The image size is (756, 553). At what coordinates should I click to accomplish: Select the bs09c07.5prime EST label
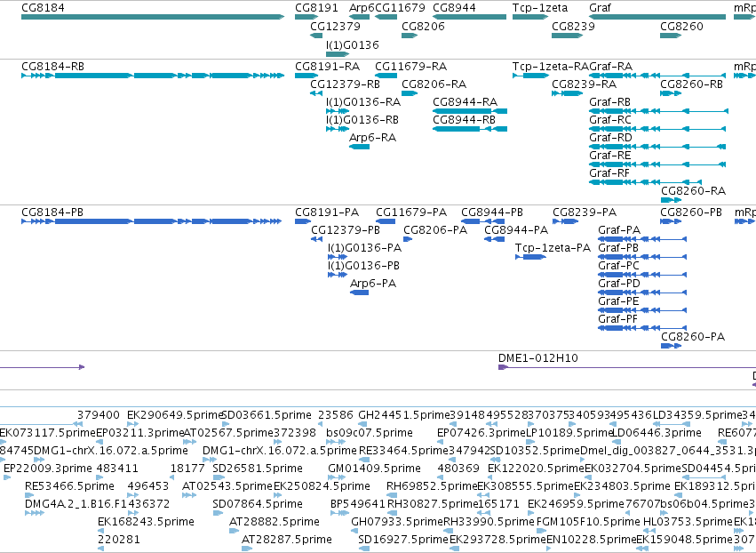[370, 432]
